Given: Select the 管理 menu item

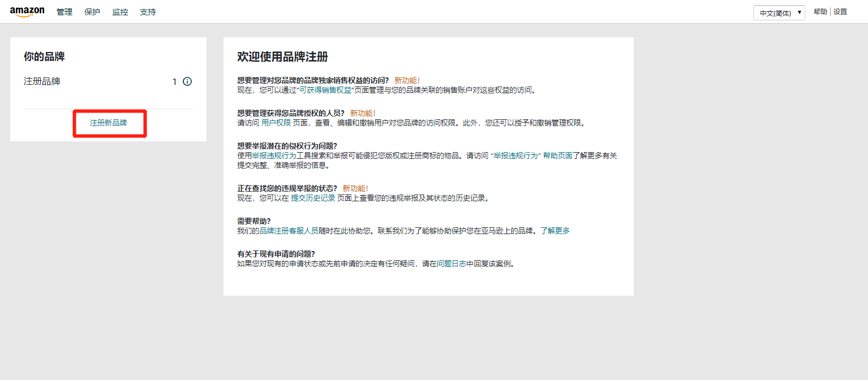Looking at the screenshot, I should click(x=64, y=12).
